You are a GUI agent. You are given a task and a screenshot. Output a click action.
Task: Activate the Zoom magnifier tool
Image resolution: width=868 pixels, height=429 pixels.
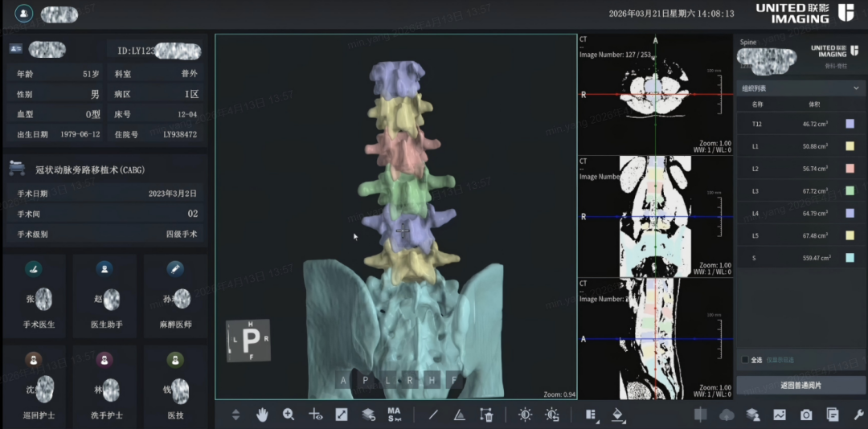coord(289,415)
